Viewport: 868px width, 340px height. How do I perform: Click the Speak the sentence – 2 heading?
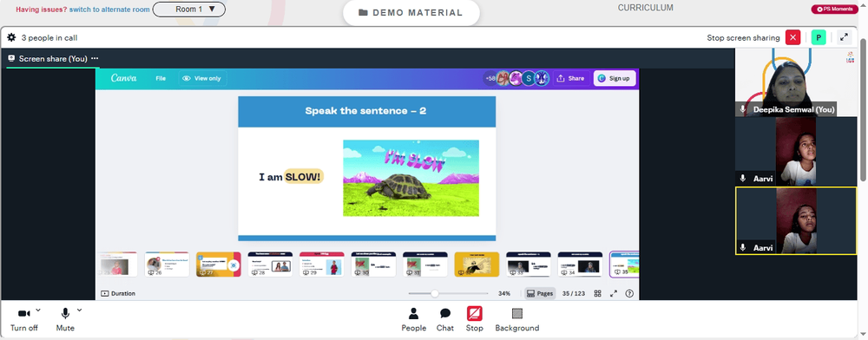365,110
